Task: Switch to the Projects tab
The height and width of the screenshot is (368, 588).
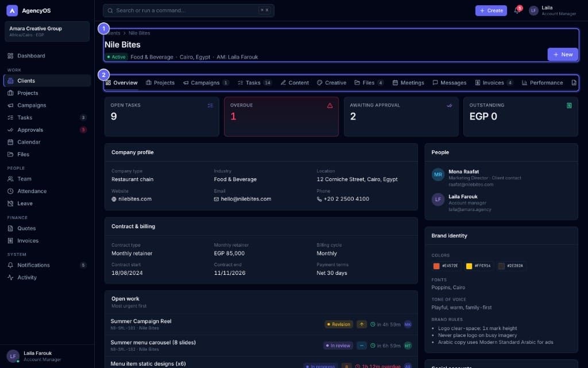Action: (x=160, y=83)
